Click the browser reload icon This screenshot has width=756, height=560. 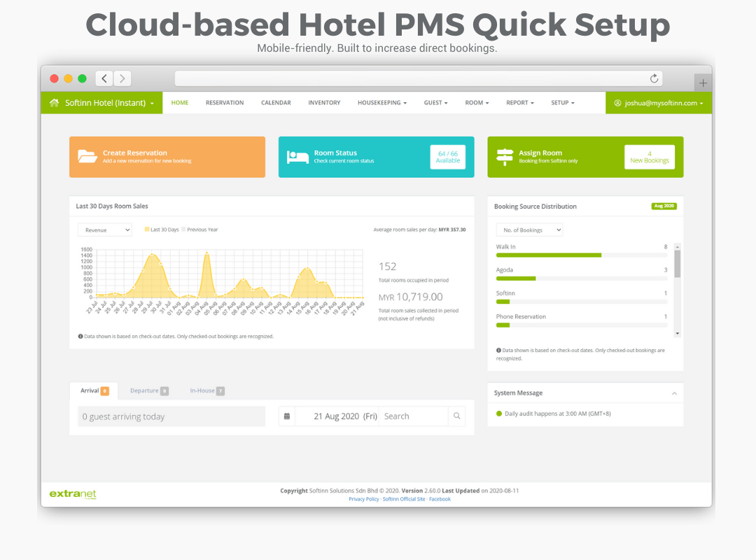coord(654,78)
